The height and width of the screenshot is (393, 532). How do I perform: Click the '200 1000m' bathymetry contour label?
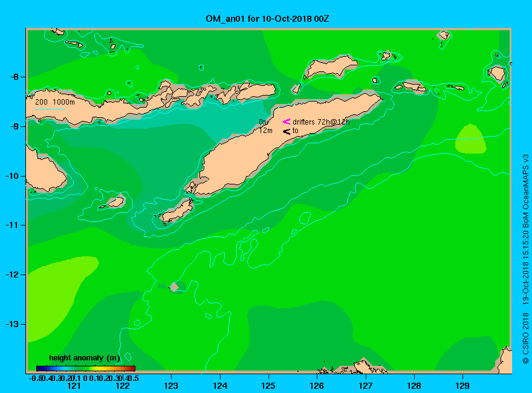pos(55,102)
